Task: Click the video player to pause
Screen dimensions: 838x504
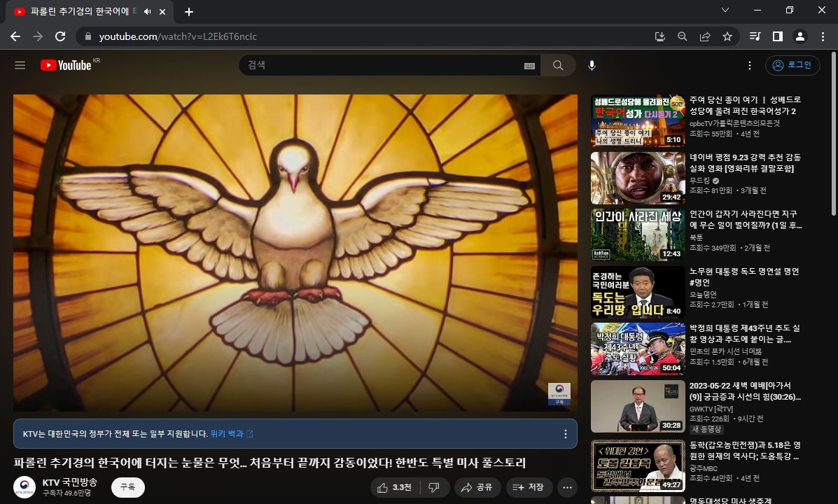Action: (x=295, y=253)
